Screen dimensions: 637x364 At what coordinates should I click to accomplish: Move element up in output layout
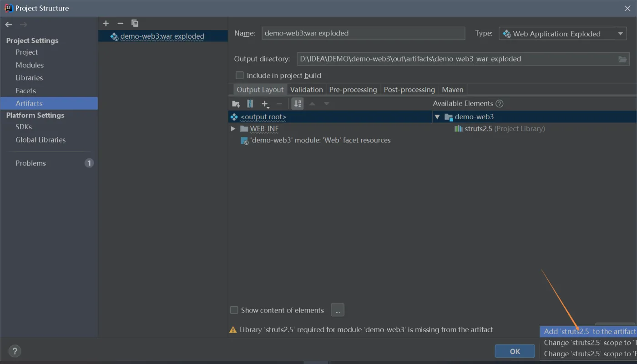click(312, 104)
